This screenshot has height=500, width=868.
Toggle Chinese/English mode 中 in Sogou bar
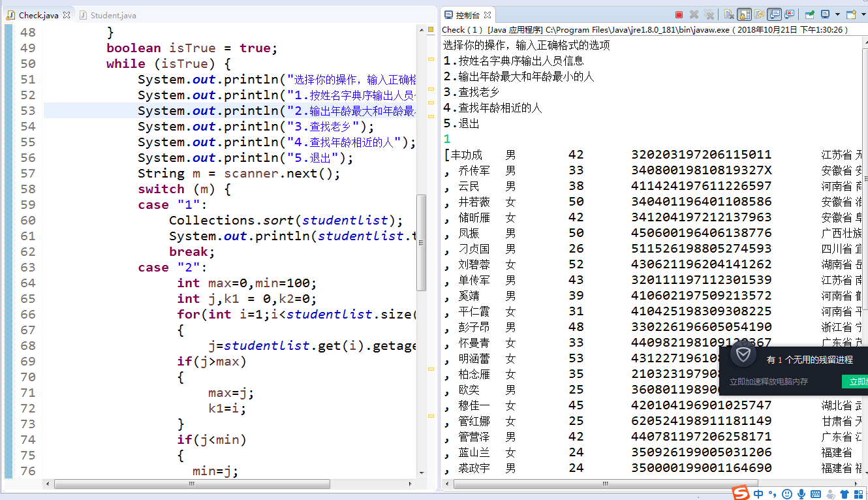tap(758, 494)
